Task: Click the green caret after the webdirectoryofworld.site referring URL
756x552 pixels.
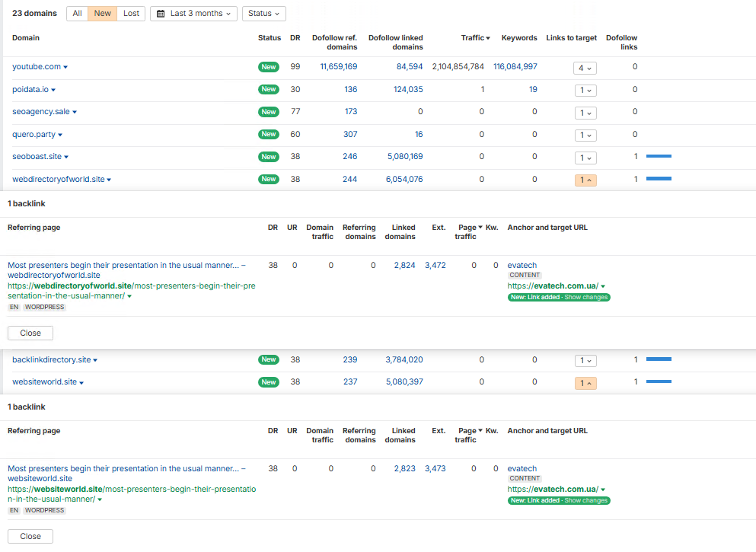Action: tap(129, 296)
